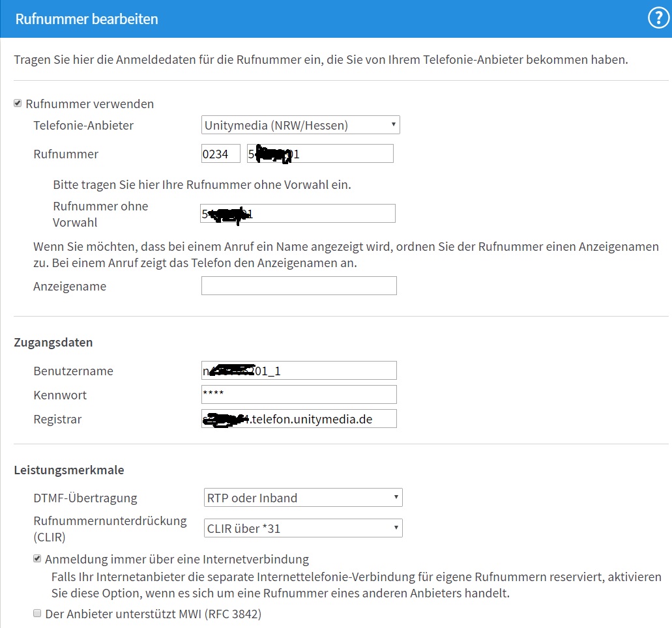Open the help question mark icon
This screenshot has width=672, height=628.
click(658, 19)
